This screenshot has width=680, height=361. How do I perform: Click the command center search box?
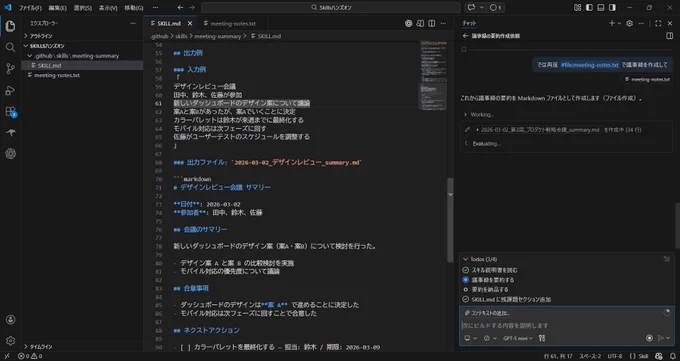point(330,7)
